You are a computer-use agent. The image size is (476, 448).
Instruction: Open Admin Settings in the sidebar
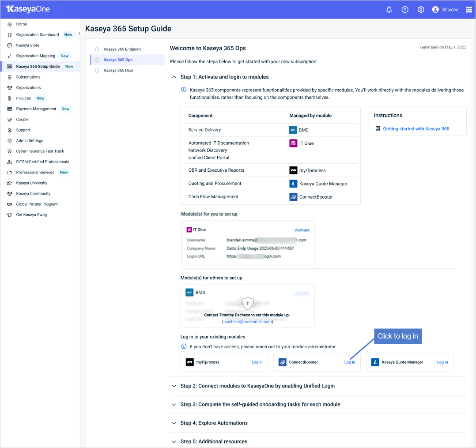coord(30,140)
